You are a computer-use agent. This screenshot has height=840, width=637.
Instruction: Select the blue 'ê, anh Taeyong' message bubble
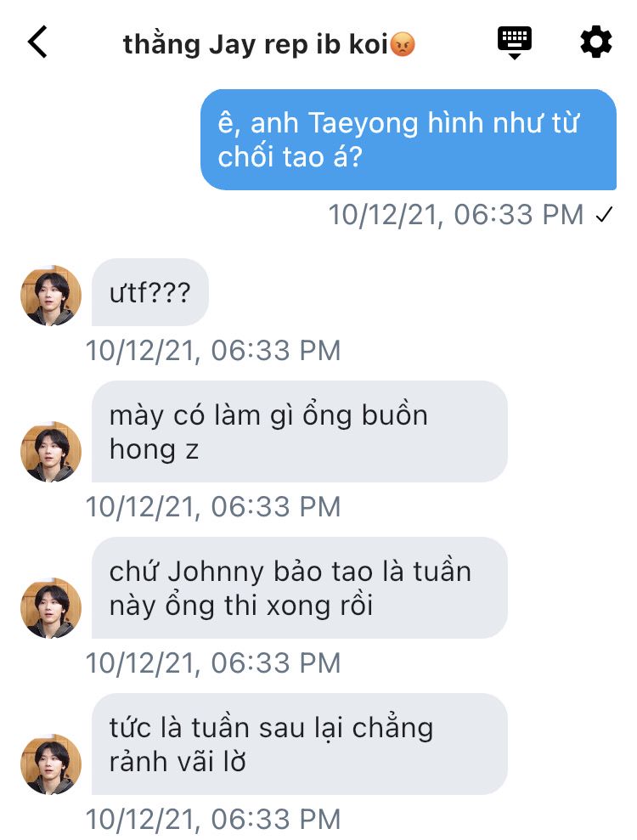(x=409, y=140)
